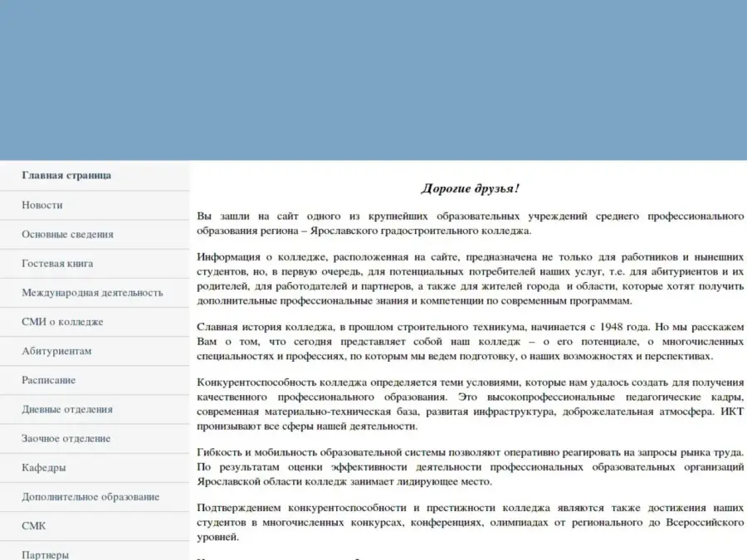Navigate to the Абитуриентам section

click(56, 351)
